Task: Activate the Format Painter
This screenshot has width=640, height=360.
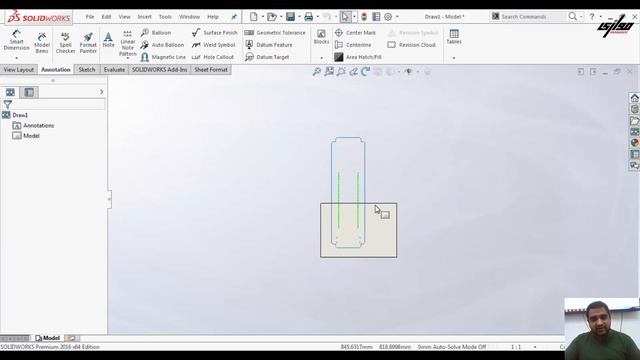Action: [88, 43]
